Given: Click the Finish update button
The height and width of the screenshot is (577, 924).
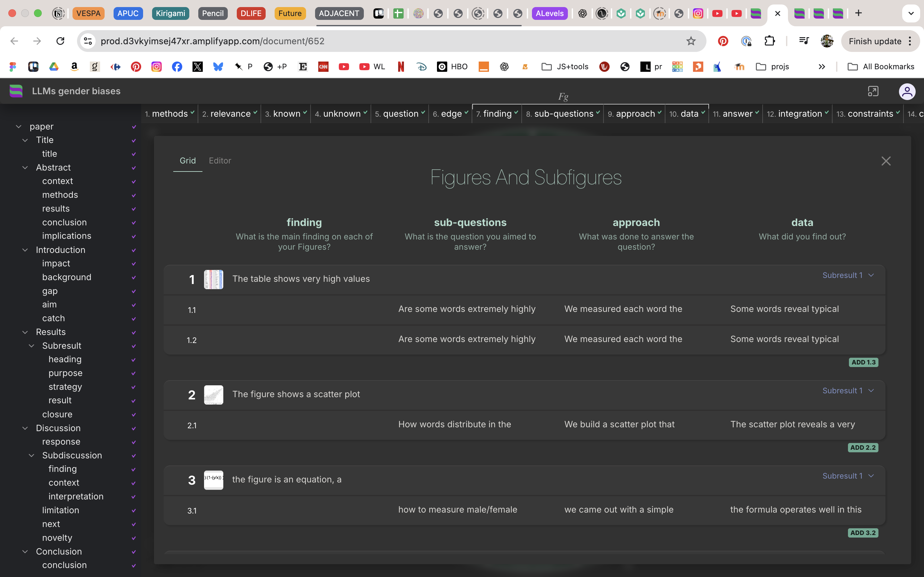Looking at the screenshot, I should pos(875,41).
